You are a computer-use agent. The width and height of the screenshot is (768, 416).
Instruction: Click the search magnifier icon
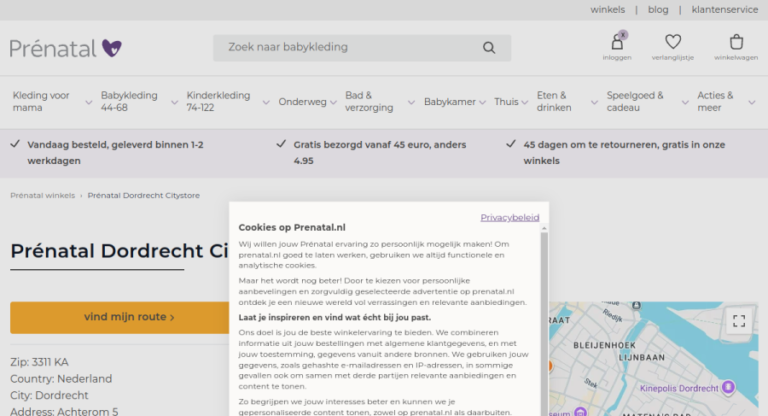click(x=489, y=48)
